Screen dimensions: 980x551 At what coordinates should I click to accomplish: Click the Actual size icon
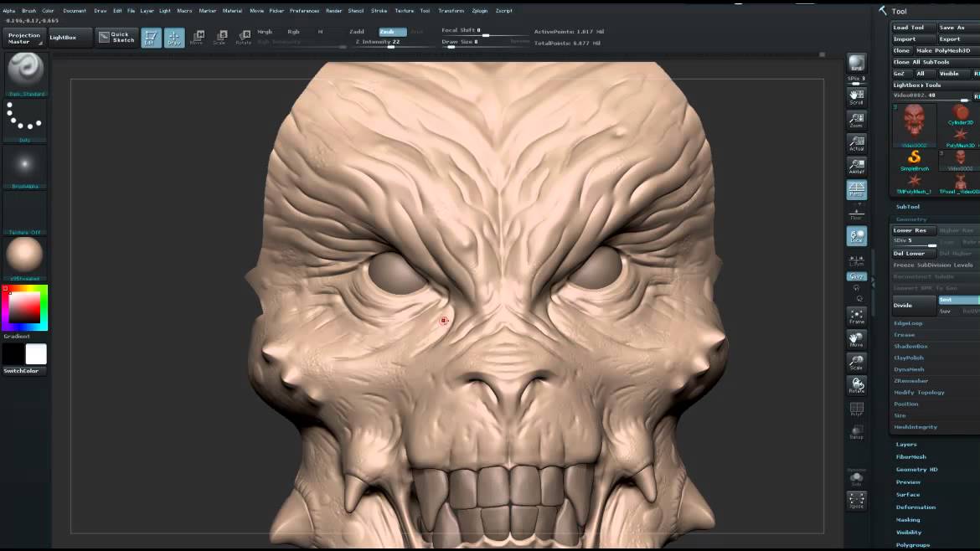point(856,143)
